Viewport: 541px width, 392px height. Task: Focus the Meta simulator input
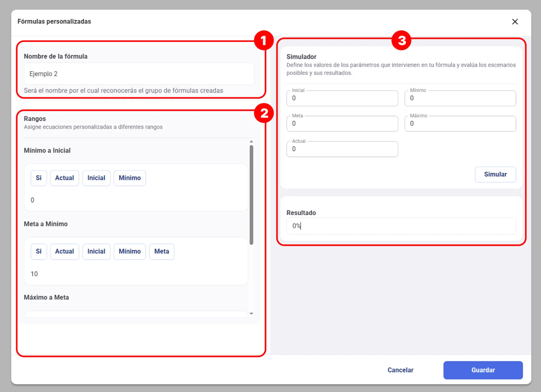342,124
